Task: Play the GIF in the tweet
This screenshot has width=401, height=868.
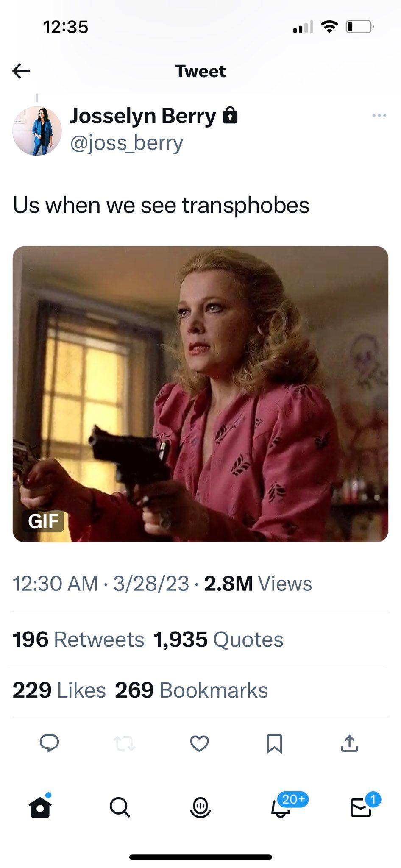Action: click(200, 394)
